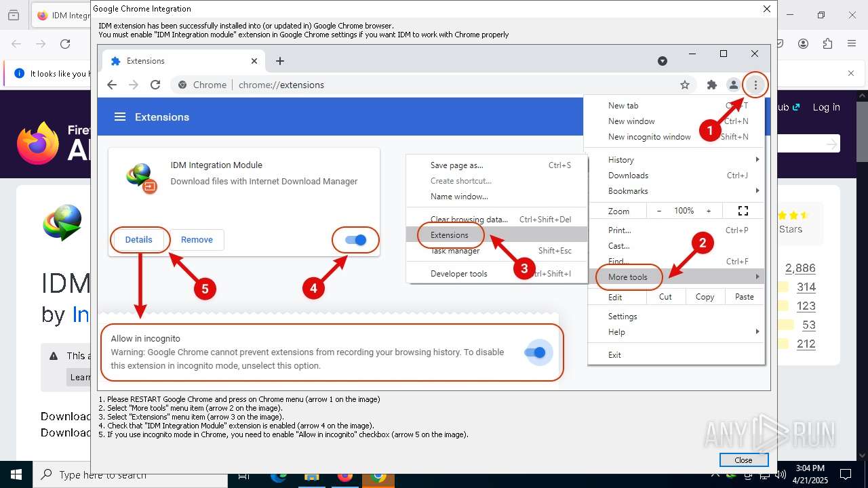Dismiss the Firefox notification bar with X
The height and width of the screenshot is (488, 868).
tap(851, 73)
